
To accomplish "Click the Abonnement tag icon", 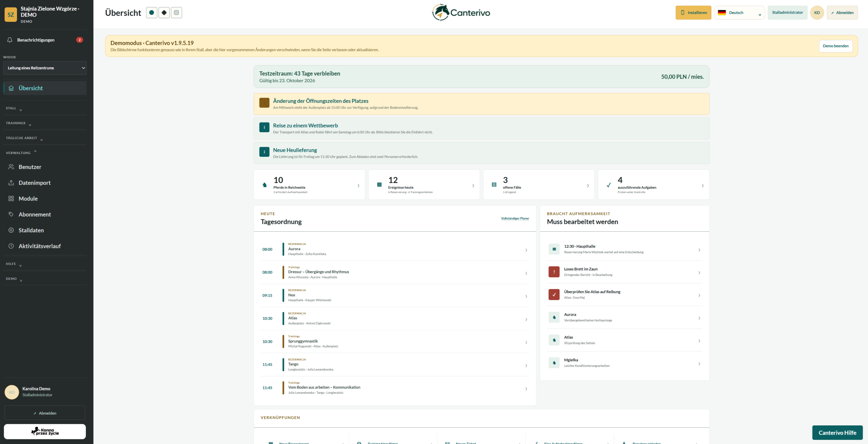I will tap(11, 214).
